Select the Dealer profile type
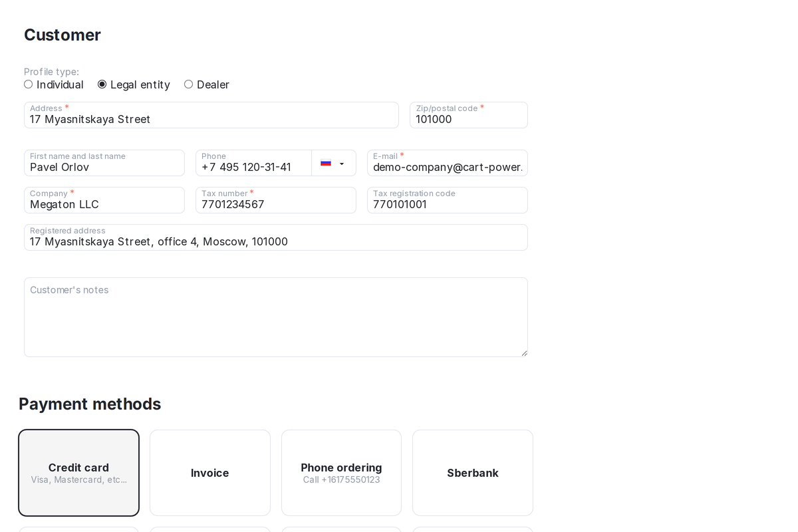Screen dimensions: 798x532 (x=188, y=84)
